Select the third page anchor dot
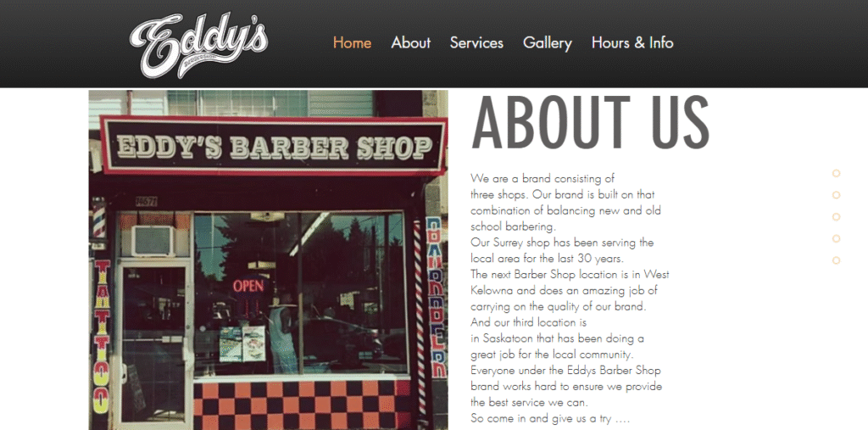Screen dimensions: 868x430 click(x=836, y=216)
